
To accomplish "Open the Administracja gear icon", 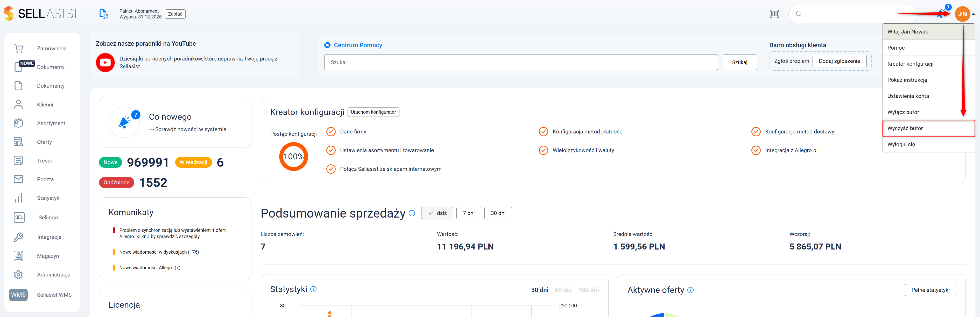I will (x=18, y=275).
